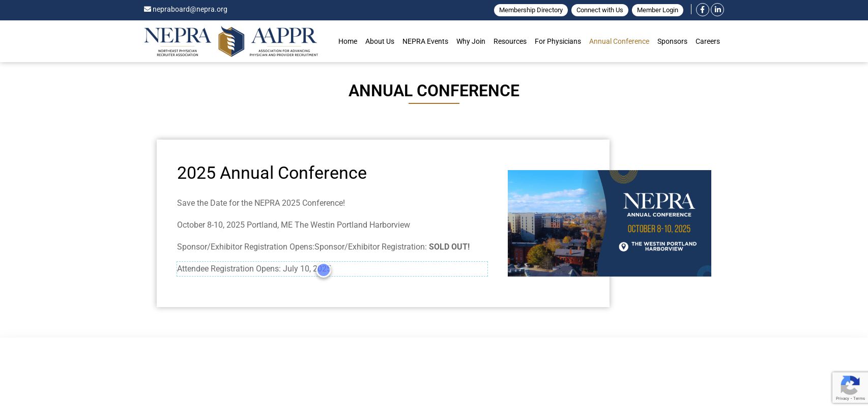Open reCAPTCHA Terms link
This screenshot has height=410, width=868.
pyautogui.click(x=859, y=399)
